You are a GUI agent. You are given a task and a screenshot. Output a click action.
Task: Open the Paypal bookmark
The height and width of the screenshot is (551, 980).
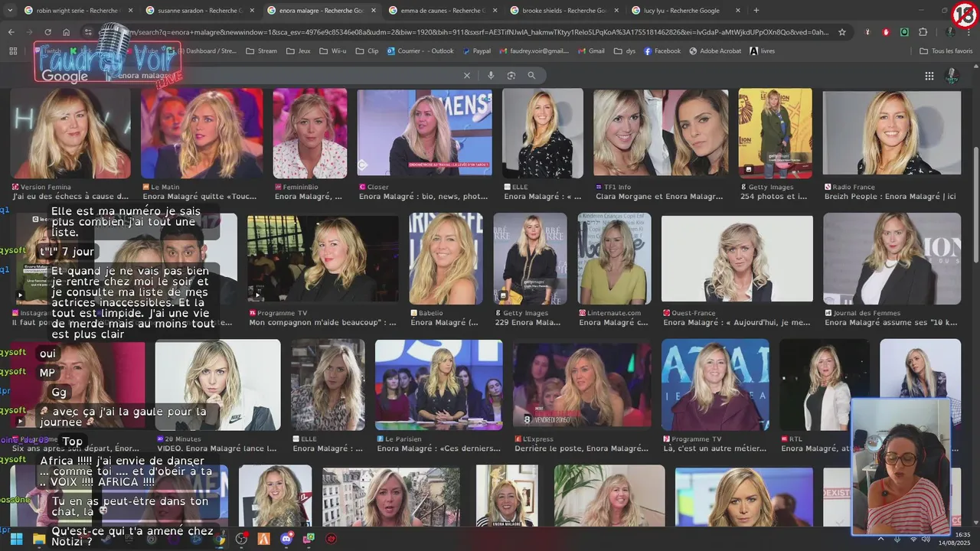(475, 51)
